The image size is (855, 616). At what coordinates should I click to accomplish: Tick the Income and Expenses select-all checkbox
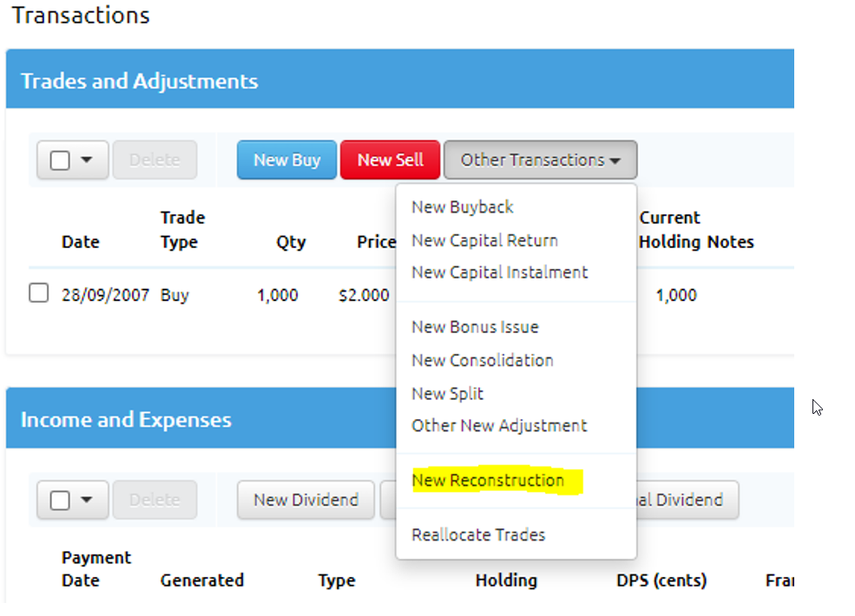click(60, 501)
